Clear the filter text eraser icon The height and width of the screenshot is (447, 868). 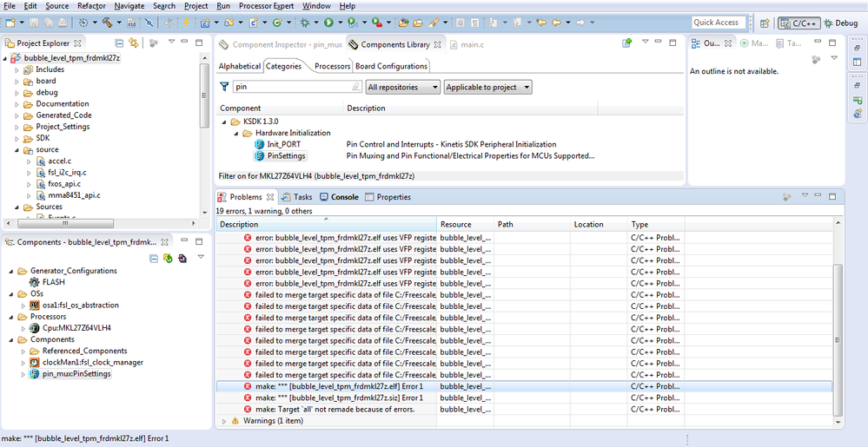pos(356,87)
